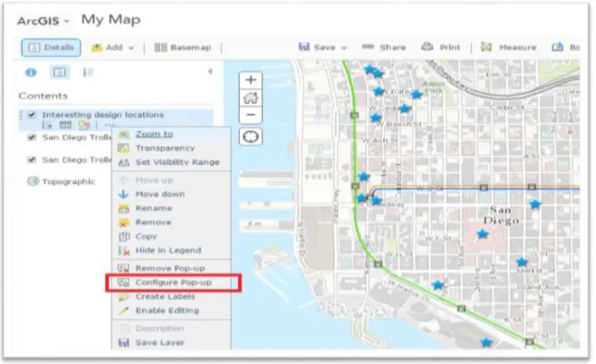This screenshot has width=596, height=364.
Task: Toggle first San Diego Trolley layer checkbox
Action: [32, 137]
